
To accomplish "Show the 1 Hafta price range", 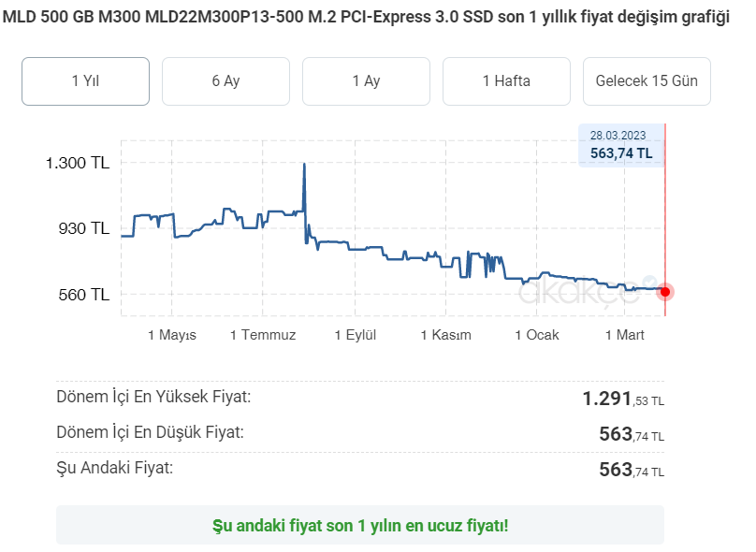I will pos(506,81).
